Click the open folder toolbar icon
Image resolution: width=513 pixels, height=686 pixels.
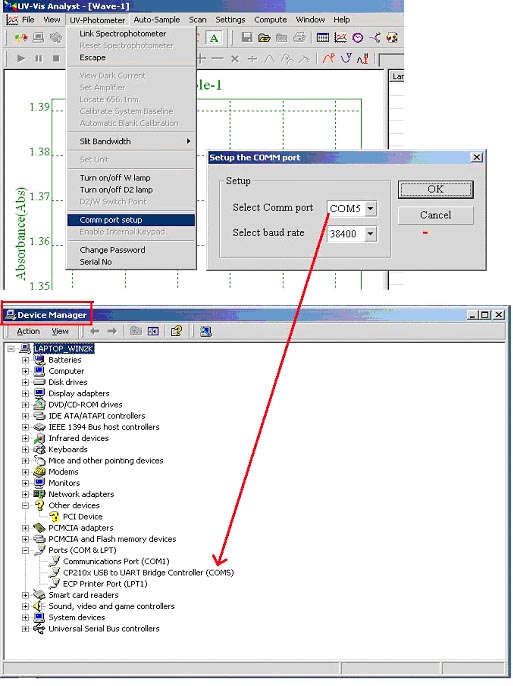point(264,38)
